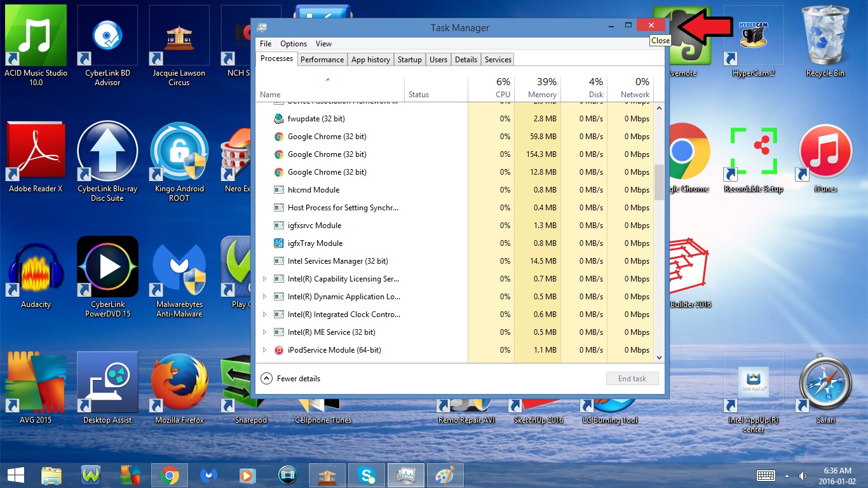The image size is (868, 488).
Task: Click the Malwarebytes taskbar icon
Action: point(209,475)
